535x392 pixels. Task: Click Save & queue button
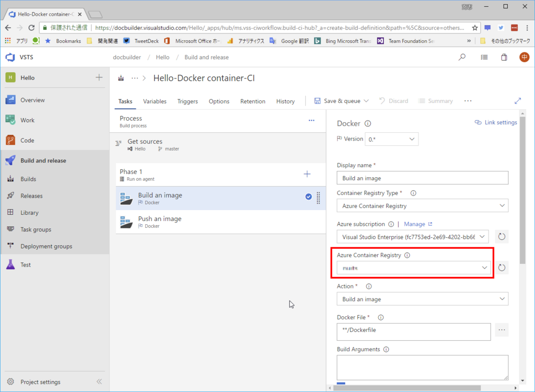pos(338,101)
